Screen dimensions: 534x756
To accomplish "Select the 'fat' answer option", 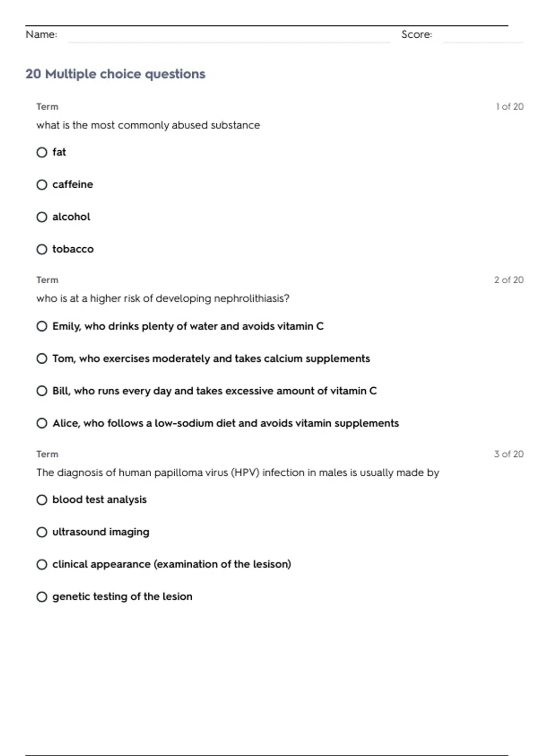I will click(x=42, y=153).
